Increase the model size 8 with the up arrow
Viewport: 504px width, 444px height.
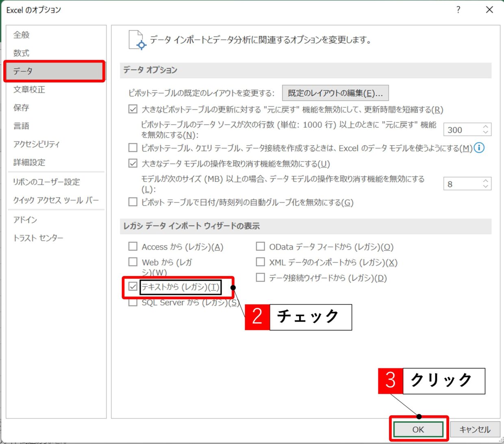pyautogui.click(x=485, y=181)
